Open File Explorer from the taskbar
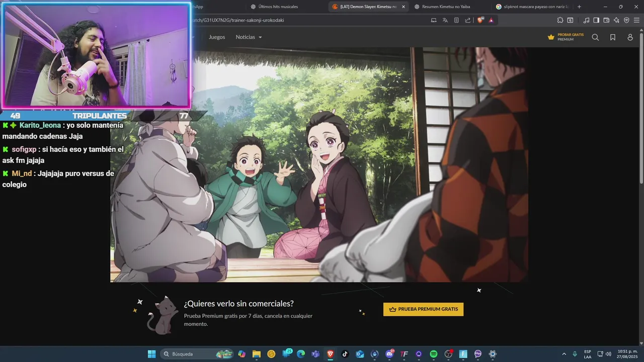The width and height of the screenshot is (644, 362). (257, 354)
